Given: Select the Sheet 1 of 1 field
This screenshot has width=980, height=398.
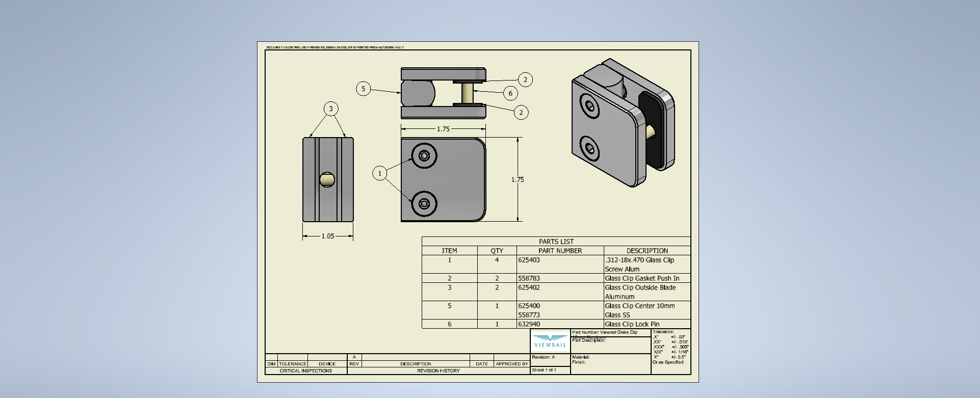Looking at the screenshot, I should 544,370.
